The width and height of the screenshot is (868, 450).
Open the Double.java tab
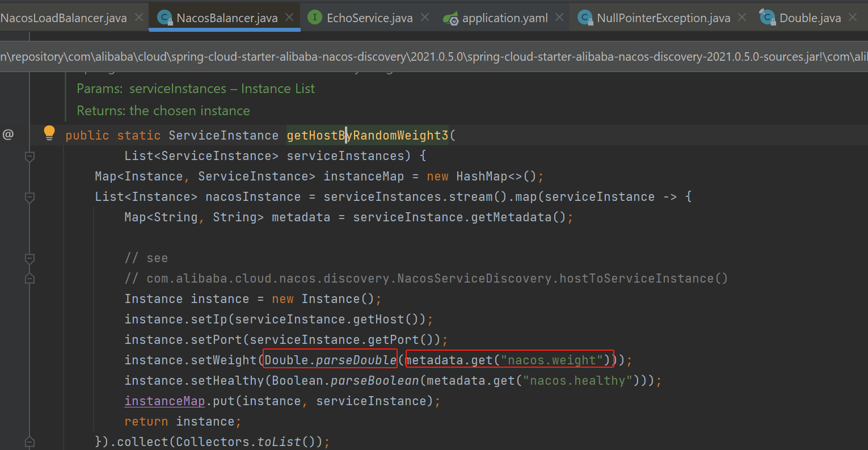pyautogui.click(x=810, y=18)
